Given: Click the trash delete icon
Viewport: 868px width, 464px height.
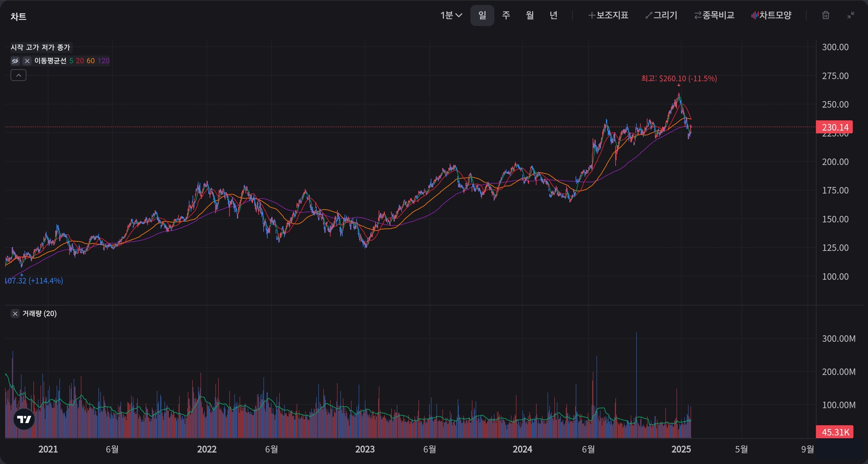Looking at the screenshot, I should pos(825,15).
